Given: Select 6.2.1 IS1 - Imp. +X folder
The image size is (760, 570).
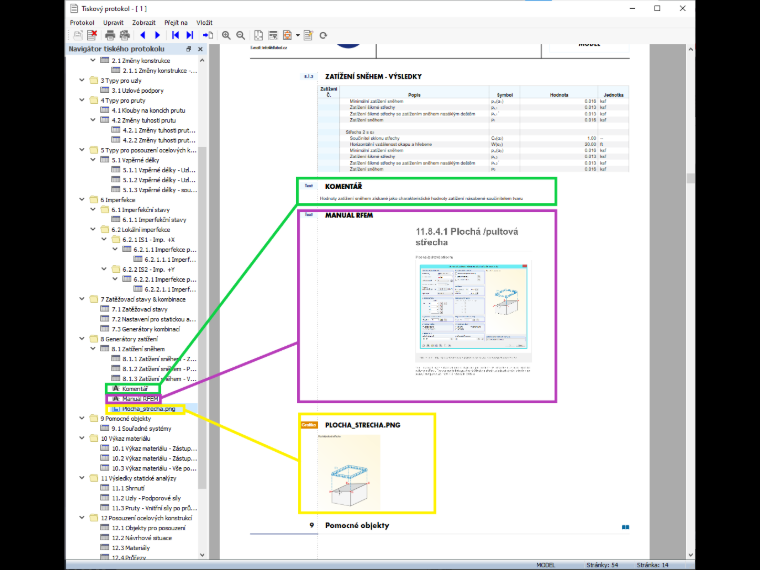Looking at the screenshot, I should click(x=148, y=239).
